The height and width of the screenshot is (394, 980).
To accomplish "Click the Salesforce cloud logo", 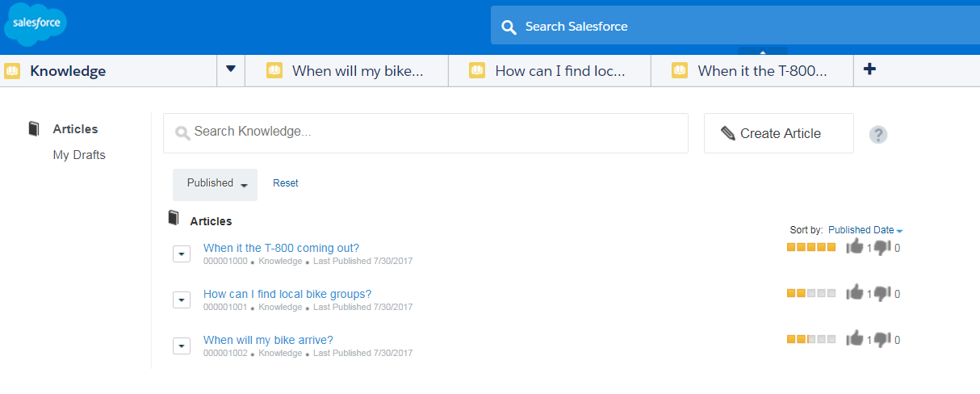I will 35,25.
